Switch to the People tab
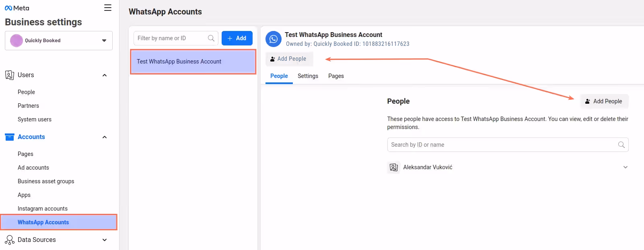Viewport: 644px width, 250px height. pyautogui.click(x=279, y=76)
